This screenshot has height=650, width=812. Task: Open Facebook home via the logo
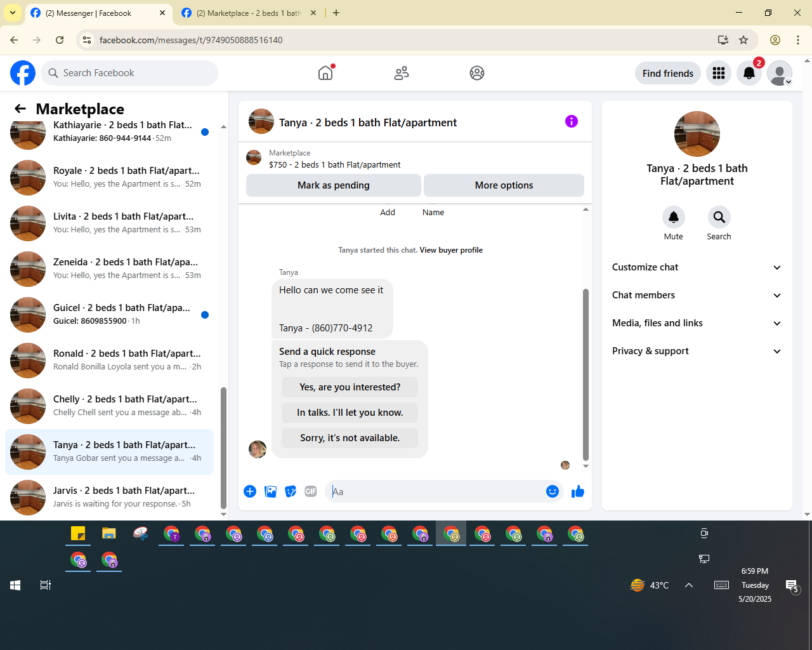coord(23,73)
